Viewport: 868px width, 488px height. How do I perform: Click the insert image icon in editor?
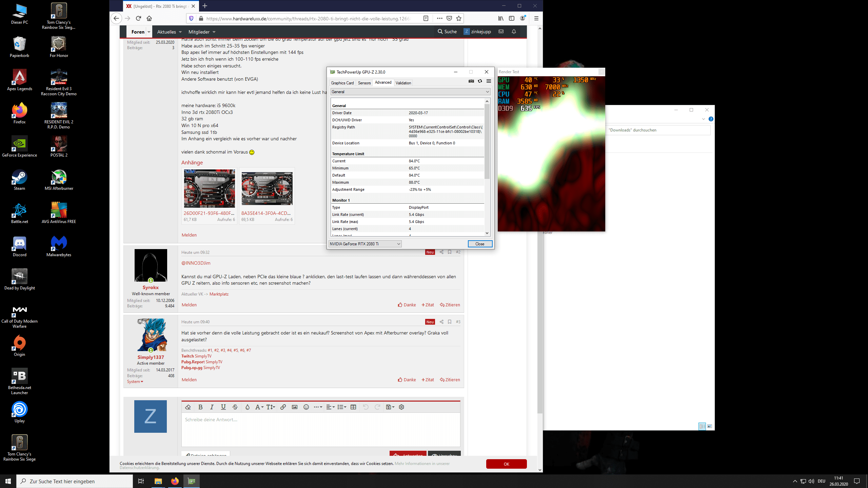(295, 407)
